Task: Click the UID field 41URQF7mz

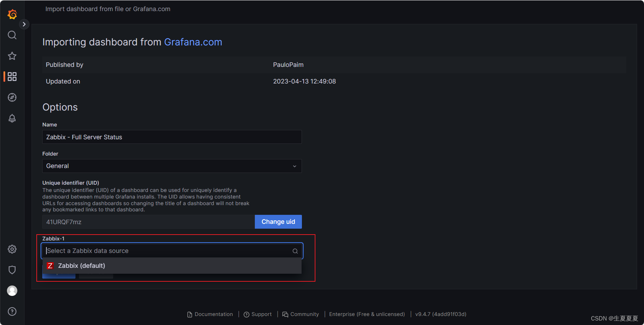Action: point(149,222)
